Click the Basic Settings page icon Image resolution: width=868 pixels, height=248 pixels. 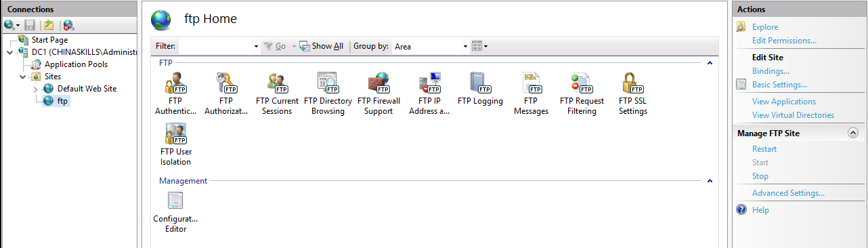[741, 85]
